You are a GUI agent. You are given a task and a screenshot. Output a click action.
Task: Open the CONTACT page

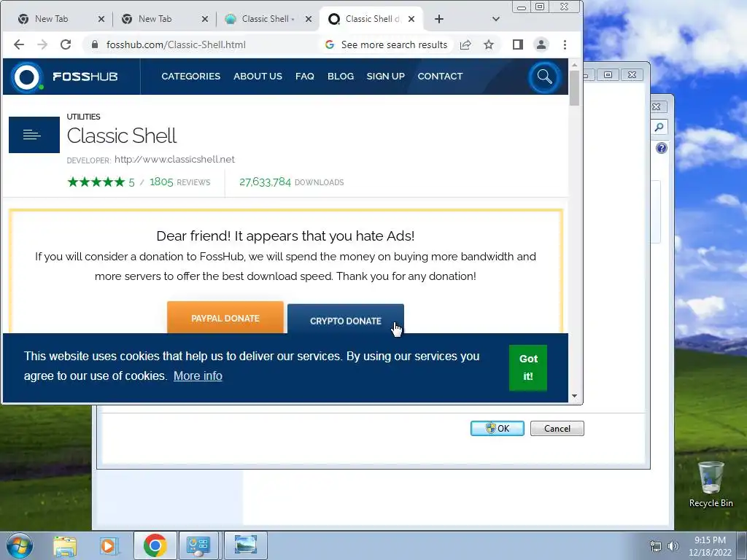click(x=440, y=76)
